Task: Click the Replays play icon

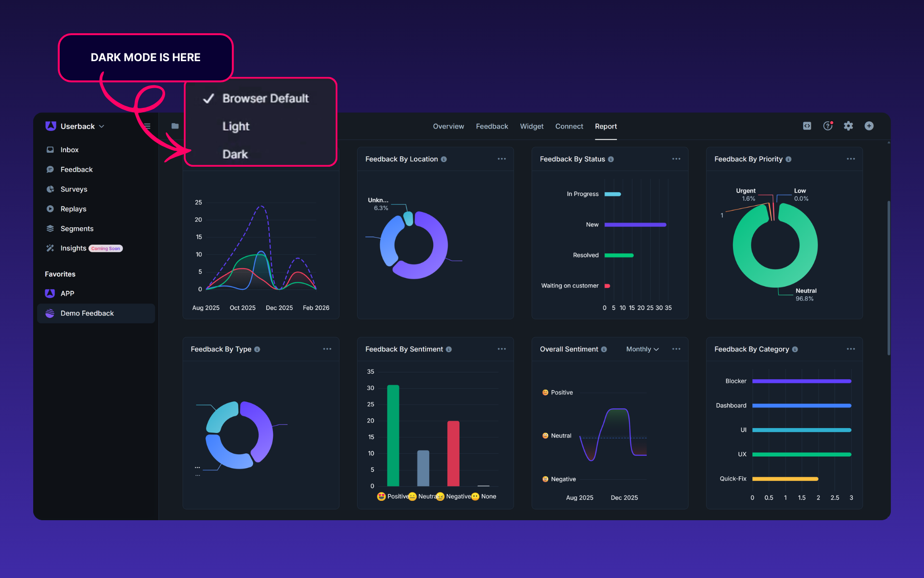Action: (x=50, y=209)
